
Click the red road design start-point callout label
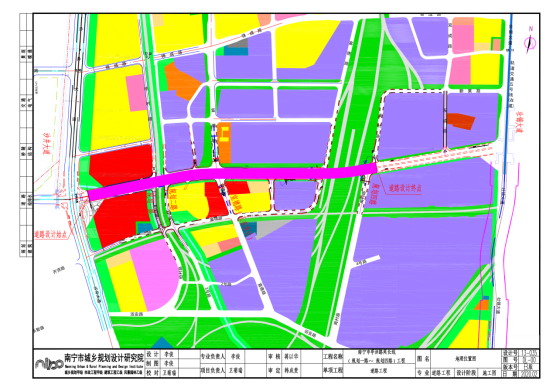click(x=52, y=234)
